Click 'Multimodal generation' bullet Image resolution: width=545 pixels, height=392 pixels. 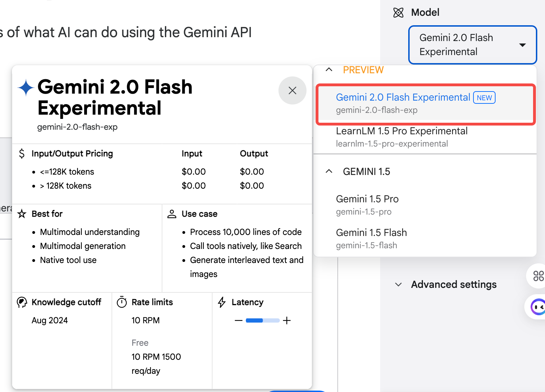(x=83, y=246)
